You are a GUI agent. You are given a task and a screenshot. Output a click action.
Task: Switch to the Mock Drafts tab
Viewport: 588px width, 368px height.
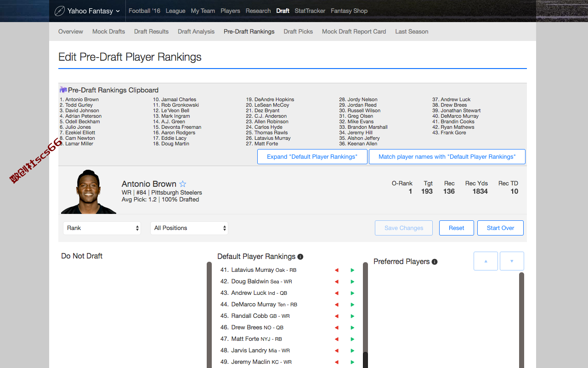108,31
